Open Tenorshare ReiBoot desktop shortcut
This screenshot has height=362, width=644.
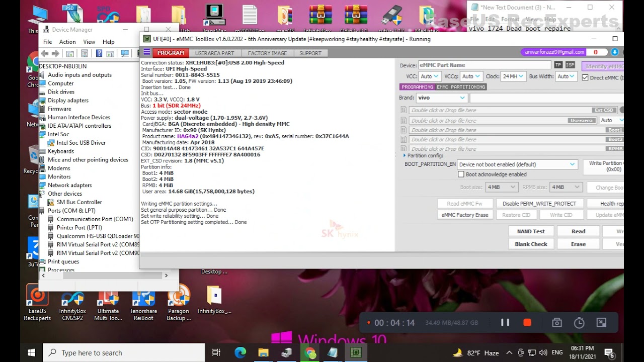point(143,302)
